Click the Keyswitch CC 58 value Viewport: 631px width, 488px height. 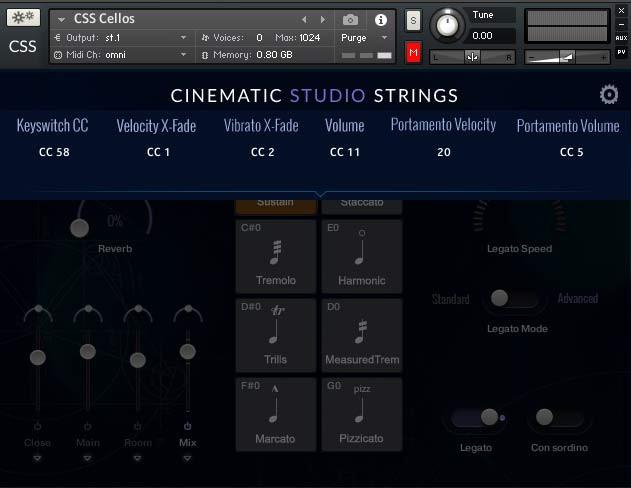(53, 153)
